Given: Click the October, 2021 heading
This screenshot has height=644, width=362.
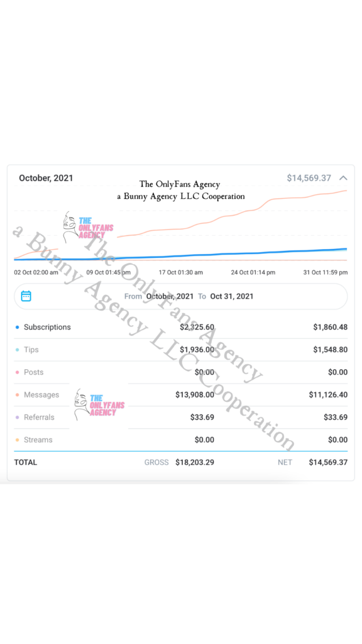Looking at the screenshot, I should [46, 178].
